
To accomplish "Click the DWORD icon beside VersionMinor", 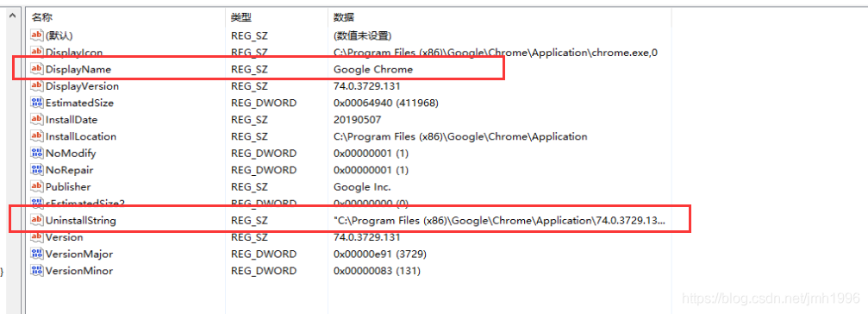I will pyautogui.click(x=36, y=271).
